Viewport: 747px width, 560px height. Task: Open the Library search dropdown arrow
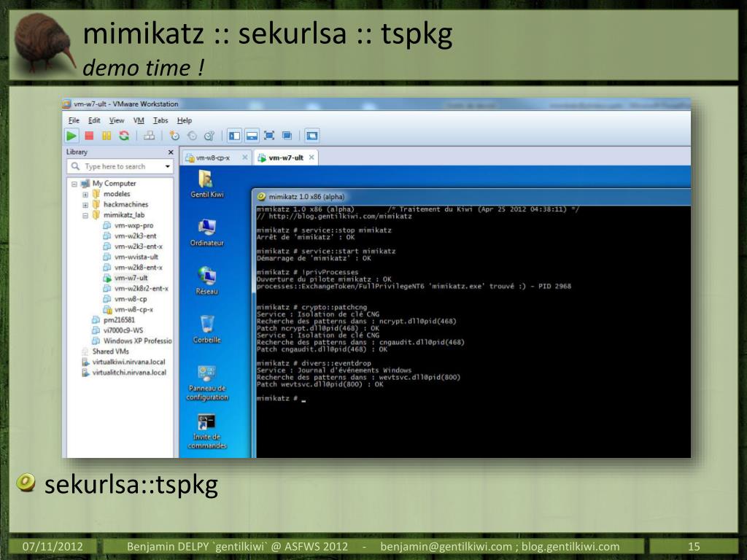[167, 167]
